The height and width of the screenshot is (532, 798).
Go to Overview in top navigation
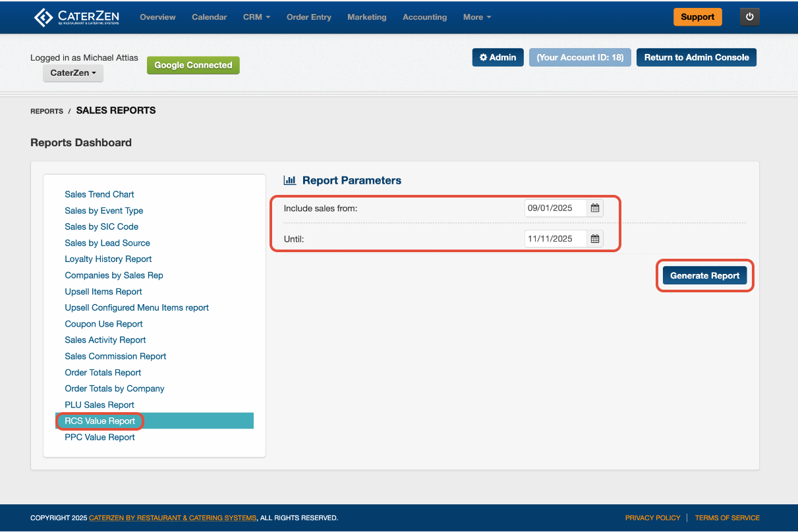[157, 17]
